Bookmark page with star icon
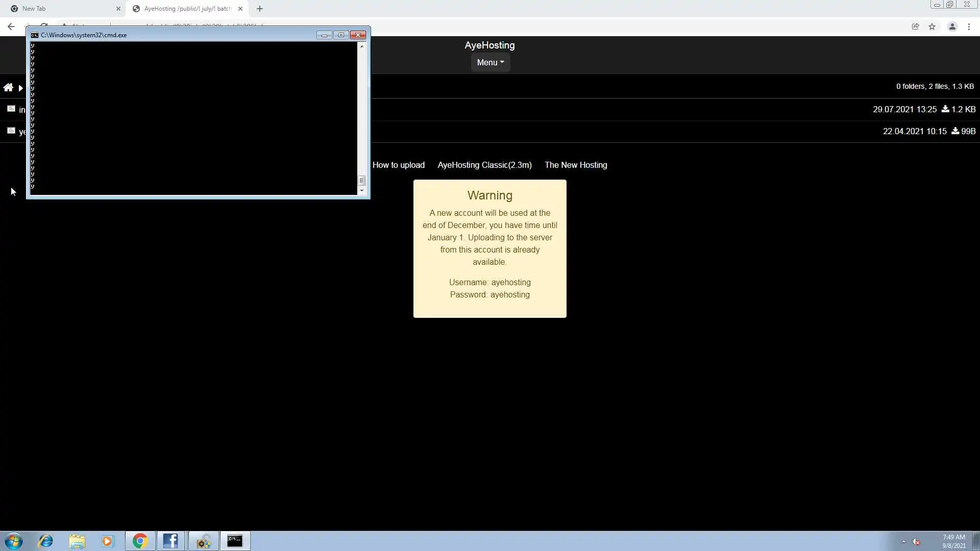Screen dimensions: 980x551 (932, 27)
